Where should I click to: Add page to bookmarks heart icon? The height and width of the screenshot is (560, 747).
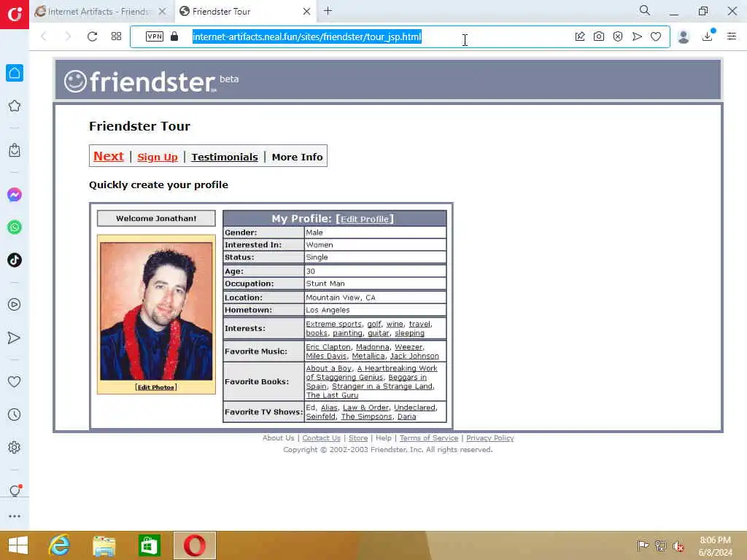656,36
